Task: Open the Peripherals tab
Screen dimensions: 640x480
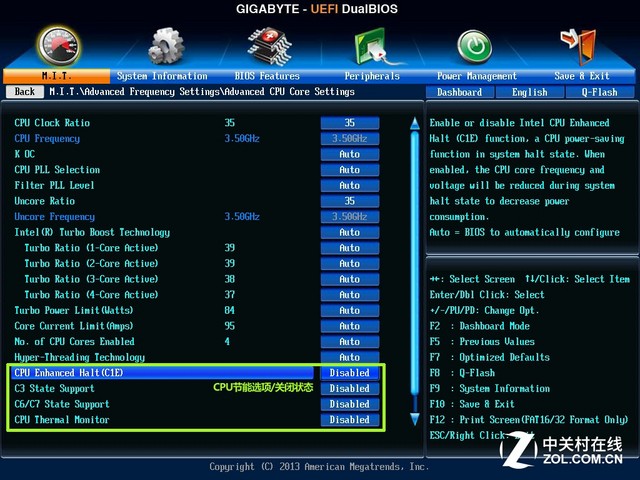Action: (x=372, y=76)
